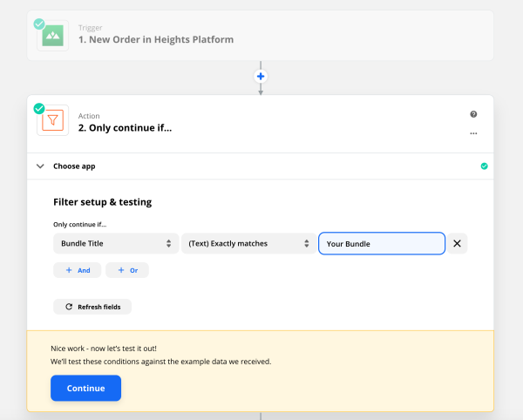Viewport: 523px width, 420px height.
Task: Add an Or condition
Action: click(127, 270)
